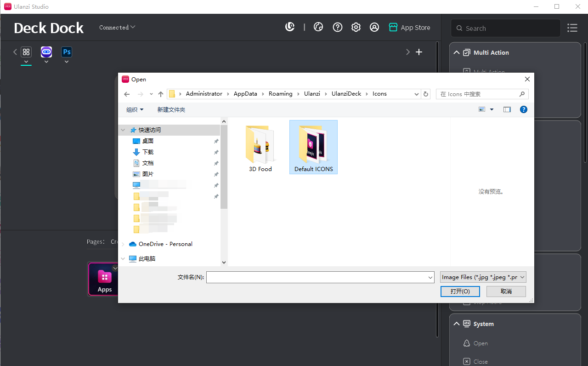Click the 打开(O) button
Viewport: 588px width, 366px height.
460,292
